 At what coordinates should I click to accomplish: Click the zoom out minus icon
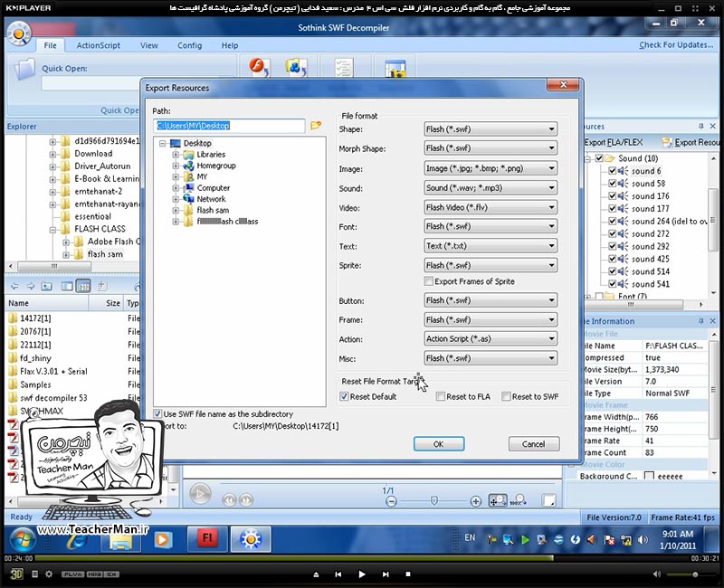pyautogui.click(x=391, y=501)
